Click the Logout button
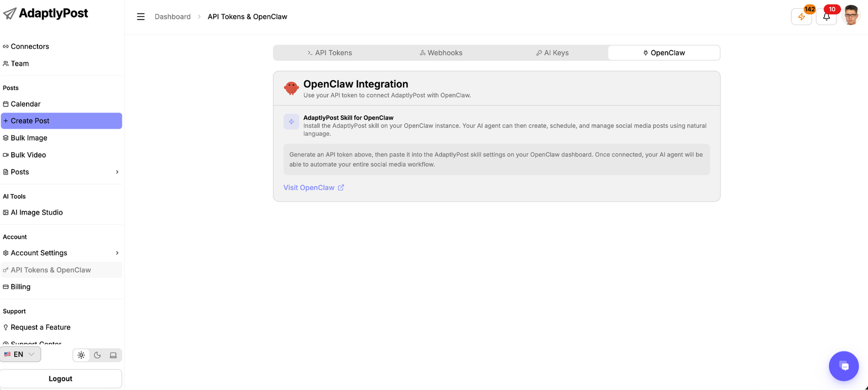 [x=61, y=379]
